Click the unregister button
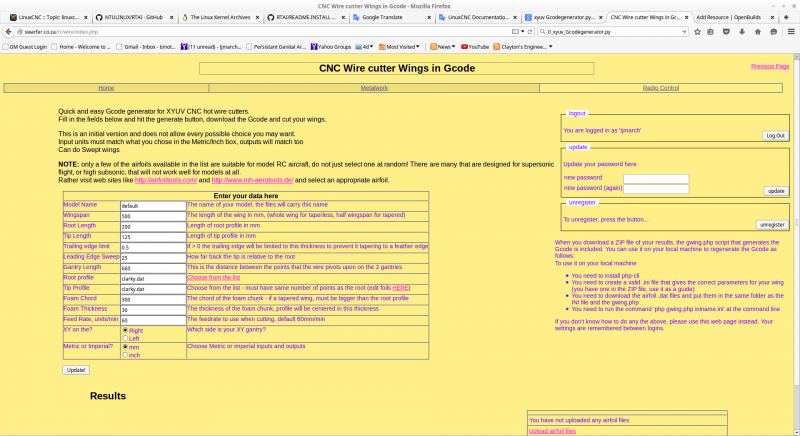Image resolution: width=800 pixels, height=436 pixels. pos(771,225)
